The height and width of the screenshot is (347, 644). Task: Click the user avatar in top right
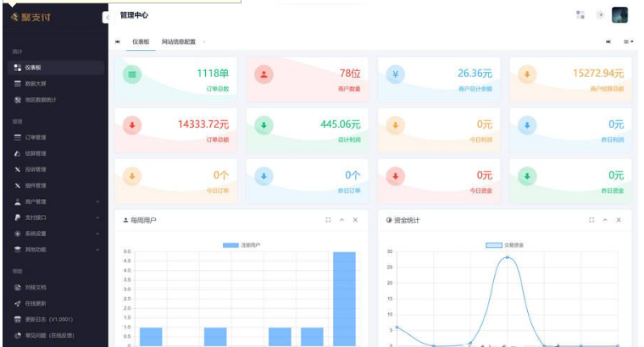point(619,15)
